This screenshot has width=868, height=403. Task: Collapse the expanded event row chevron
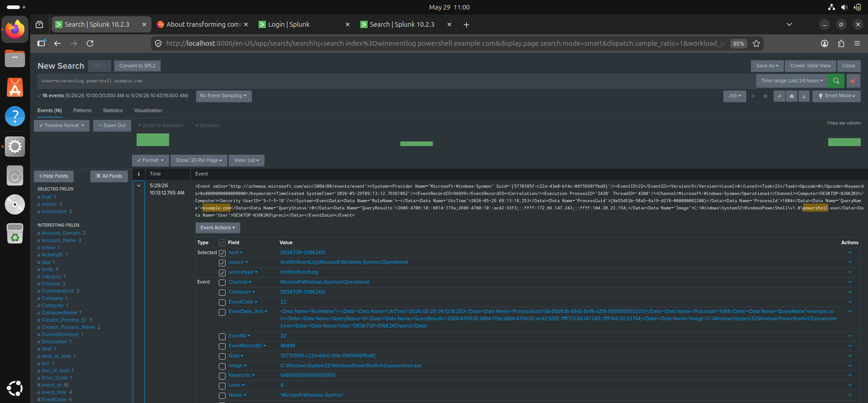click(x=139, y=185)
